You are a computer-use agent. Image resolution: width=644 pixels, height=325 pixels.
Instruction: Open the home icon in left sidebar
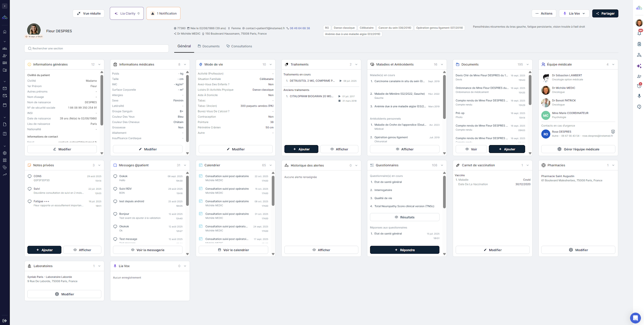point(5,32)
